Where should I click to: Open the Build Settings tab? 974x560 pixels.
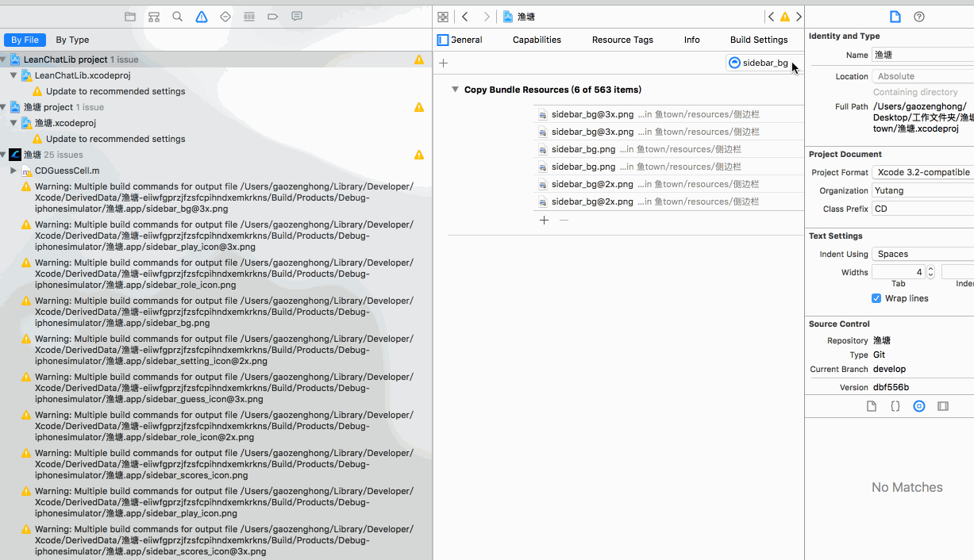pos(759,40)
